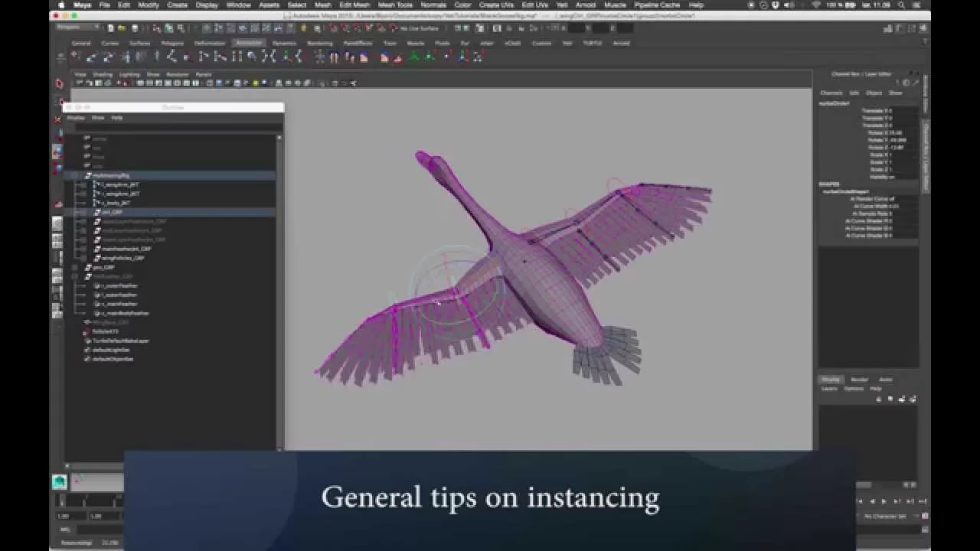Click the New Scene icon
This screenshot has width=980, height=551.
click(x=111, y=28)
